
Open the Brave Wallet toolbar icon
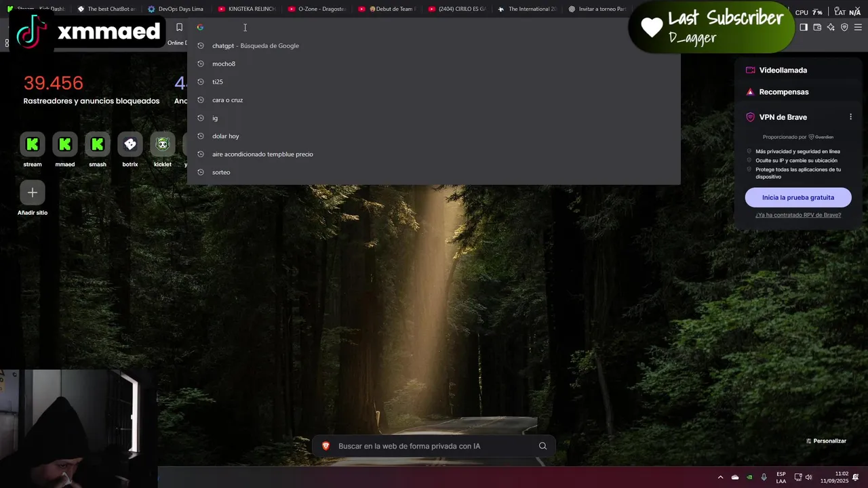[817, 27]
